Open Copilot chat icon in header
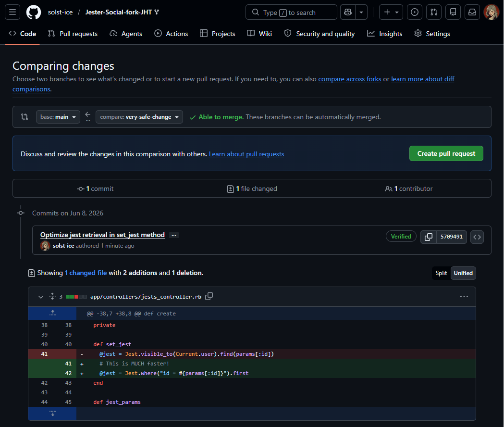Viewport: 504px width, 427px height. click(x=348, y=12)
